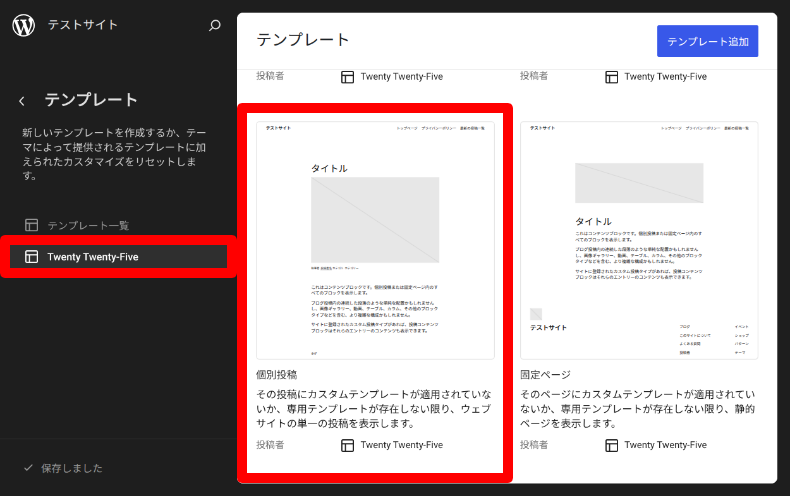Click the 固定ページ description starting そのページに
Viewport: 790px width, 496px height.
click(638, 409)
